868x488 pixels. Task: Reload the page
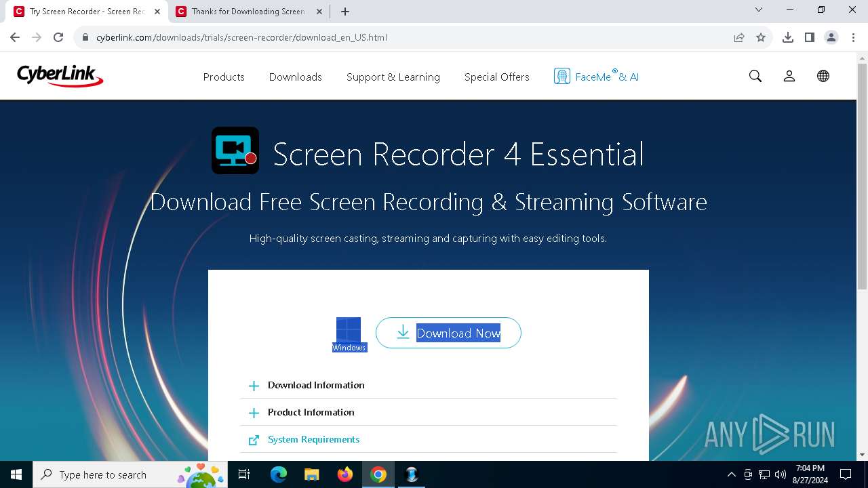58,37
